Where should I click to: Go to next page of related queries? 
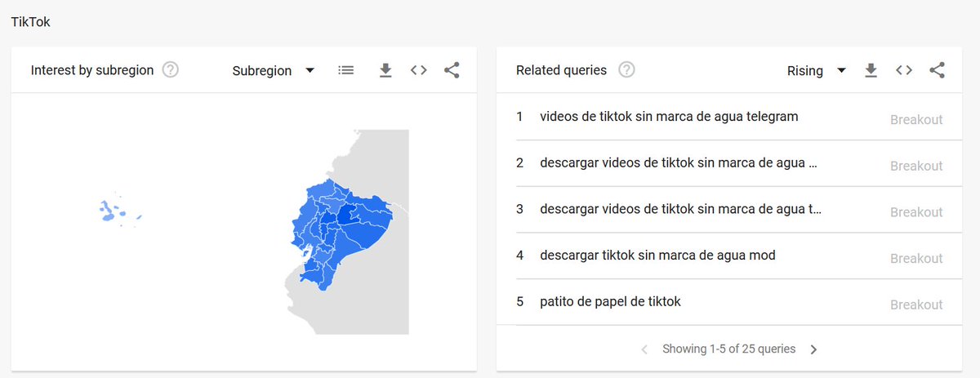[x=813, y=349]
